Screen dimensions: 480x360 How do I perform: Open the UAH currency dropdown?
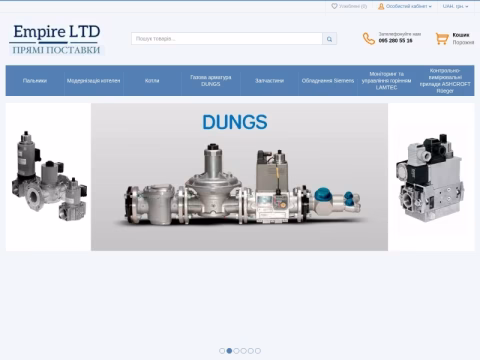click(455, 6)
